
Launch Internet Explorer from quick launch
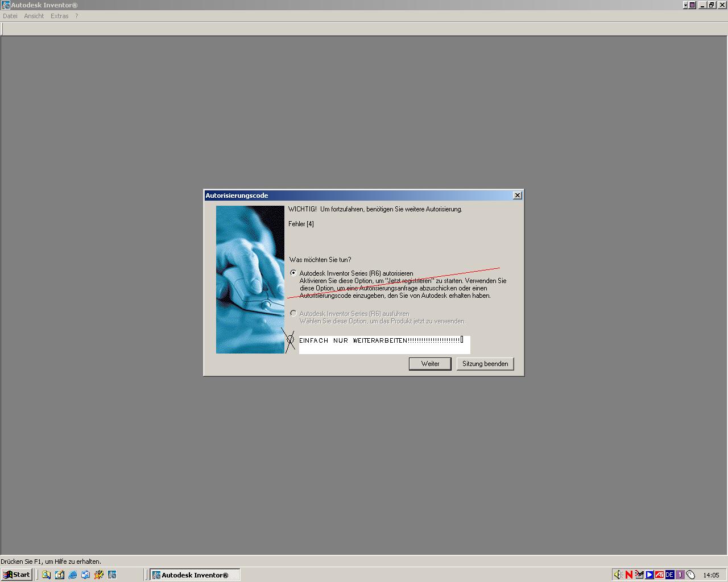pos(72,575)
